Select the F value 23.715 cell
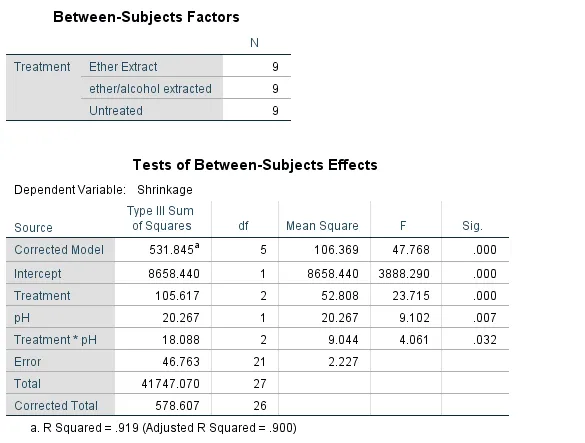Viewport: 585px width, 443px height. tap(411, 296)
